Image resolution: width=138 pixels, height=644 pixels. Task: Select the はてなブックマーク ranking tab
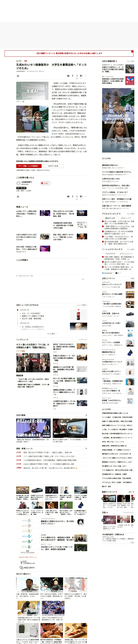pos(126,254)
